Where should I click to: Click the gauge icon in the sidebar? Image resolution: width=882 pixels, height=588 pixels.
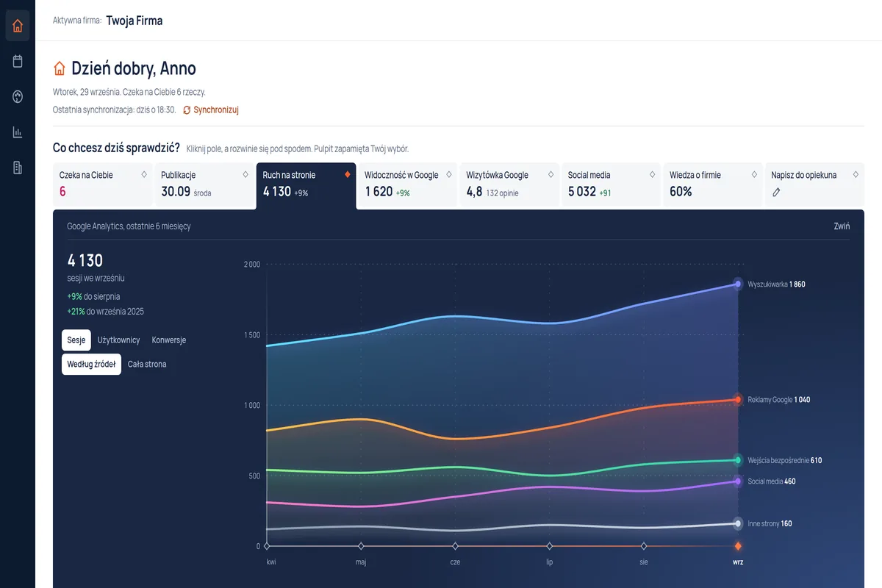click(x=18, y=96)
